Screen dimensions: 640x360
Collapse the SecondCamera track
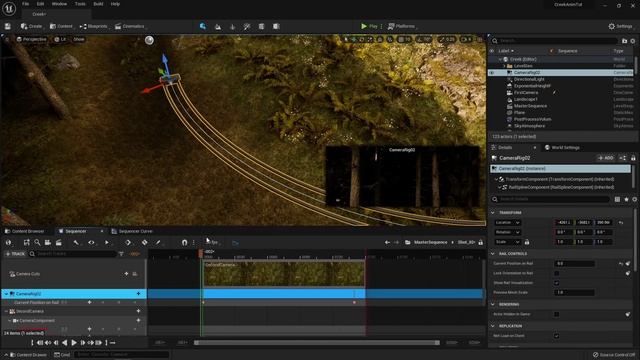[x=6, y=311]
